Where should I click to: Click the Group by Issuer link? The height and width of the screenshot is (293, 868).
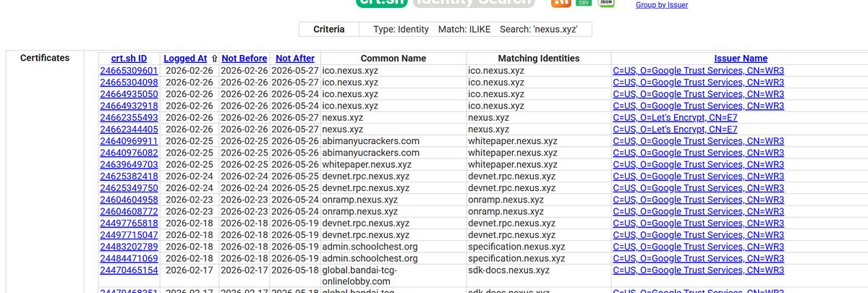661,5
